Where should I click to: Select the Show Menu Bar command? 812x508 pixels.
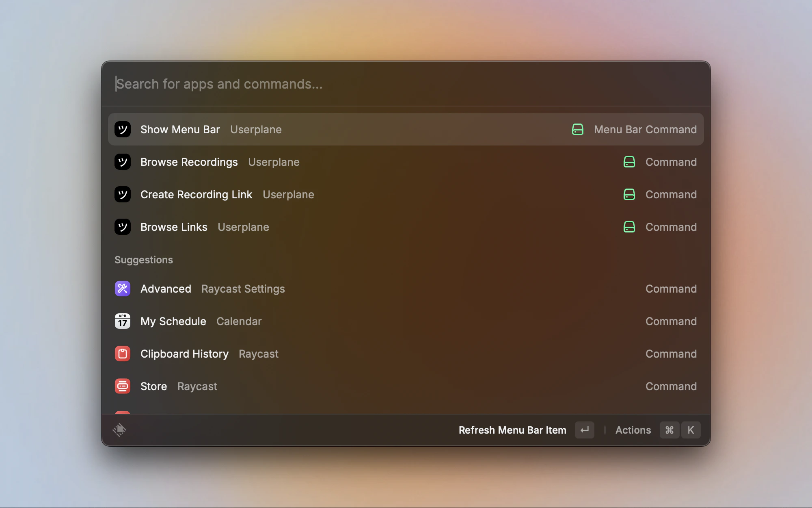coord(180,129)
